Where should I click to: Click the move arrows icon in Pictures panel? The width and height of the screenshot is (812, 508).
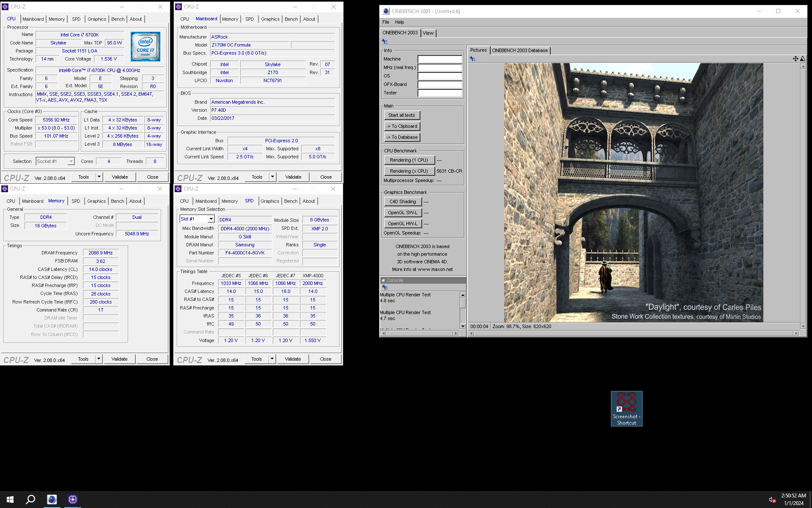coord(796,59)
